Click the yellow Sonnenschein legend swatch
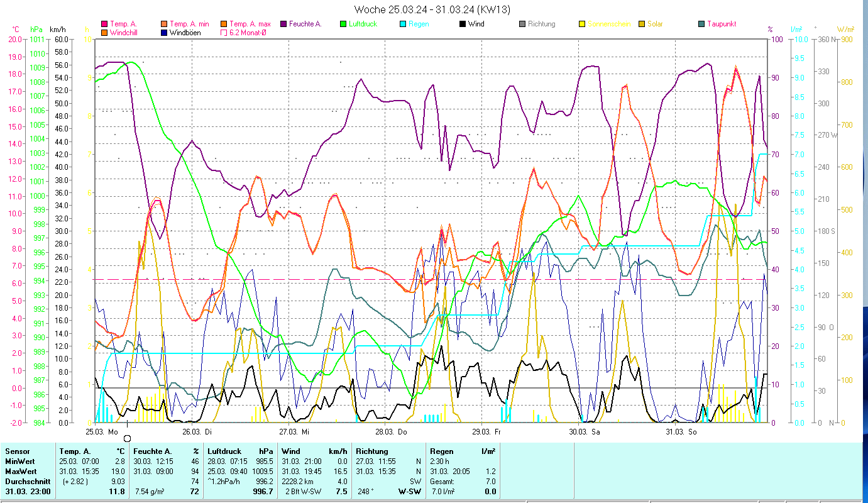 point(581,24)
